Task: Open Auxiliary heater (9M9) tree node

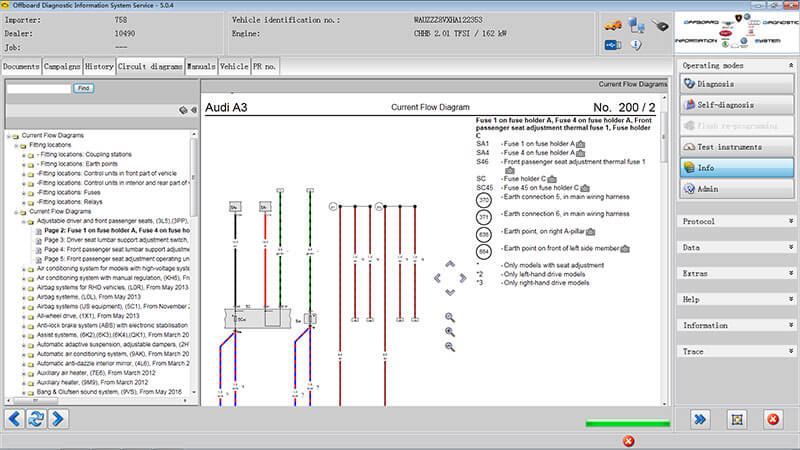Action: 92,383
